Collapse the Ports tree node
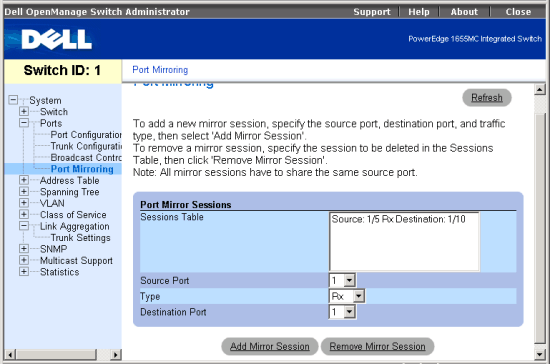 (x=24, y=123)
